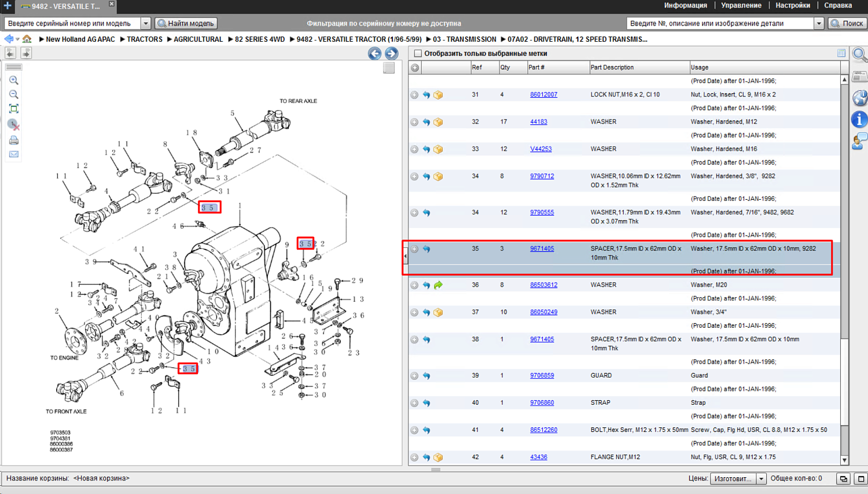Open the new tab plus icon

pyautogui.click(x=8, y=6)
